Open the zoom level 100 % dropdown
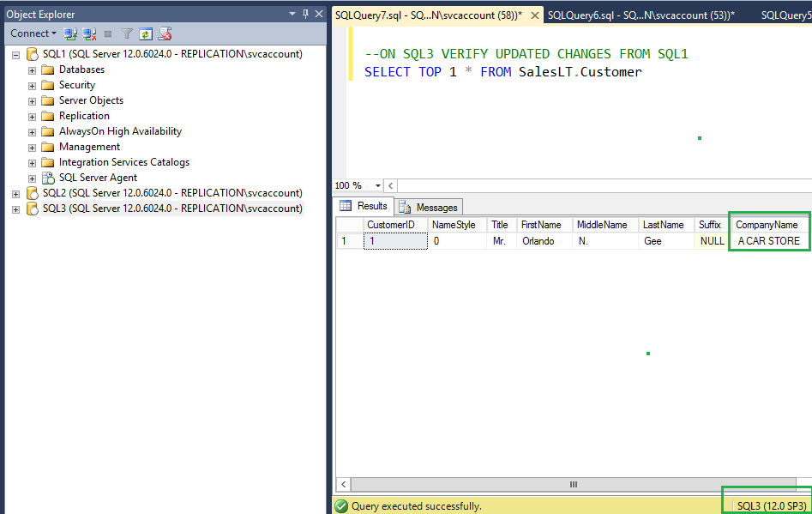 [x=378, y=185]
